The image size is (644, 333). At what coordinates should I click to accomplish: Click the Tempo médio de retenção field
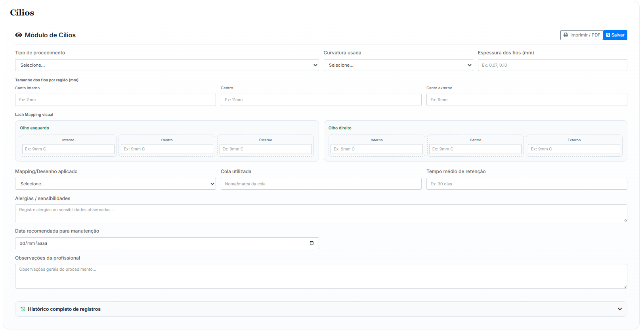527,184
